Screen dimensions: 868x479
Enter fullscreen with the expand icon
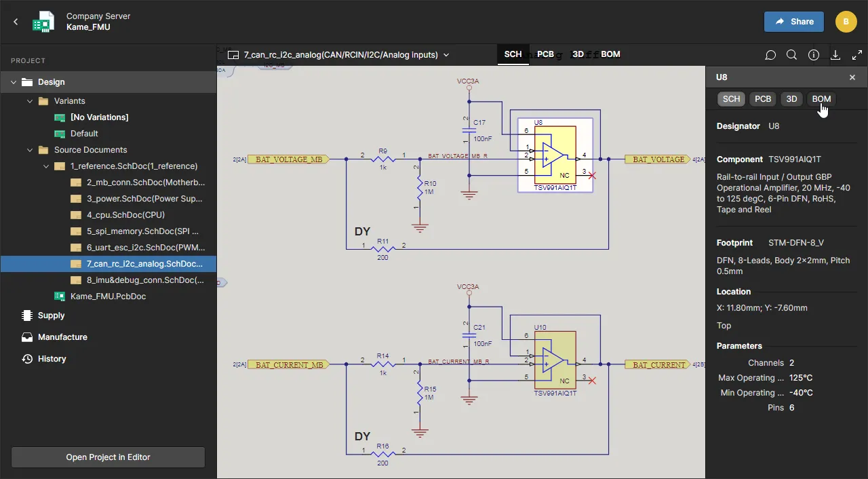[857, 55]
